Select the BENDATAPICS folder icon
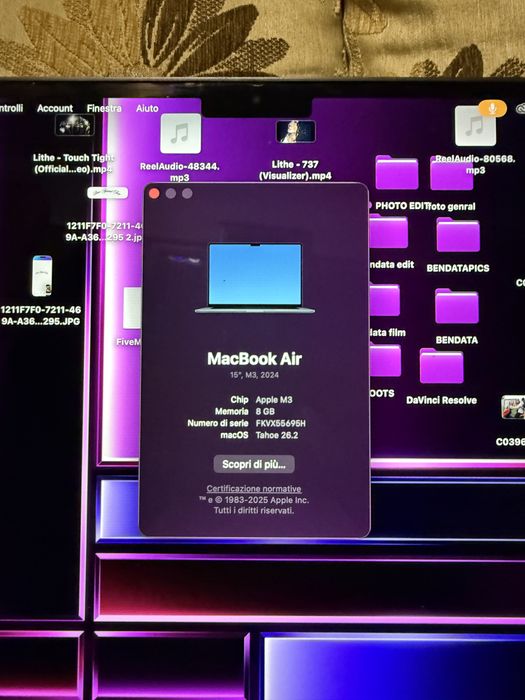The image size is (525, 700). click(458, 235)
